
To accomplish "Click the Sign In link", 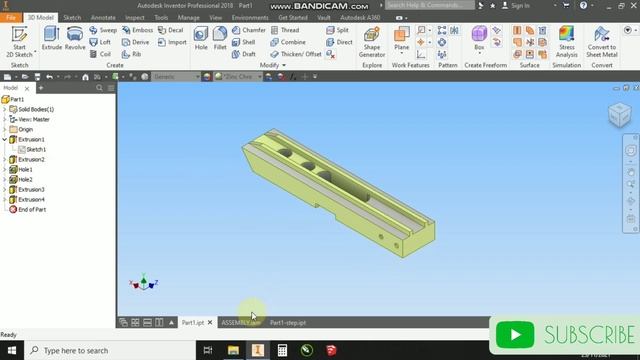I will 516,6.
